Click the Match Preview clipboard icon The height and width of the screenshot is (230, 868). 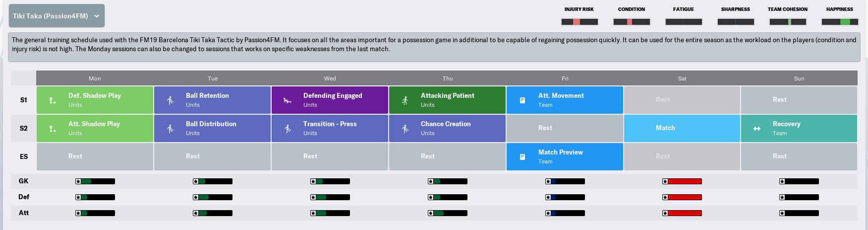click(x=522, y=157)
